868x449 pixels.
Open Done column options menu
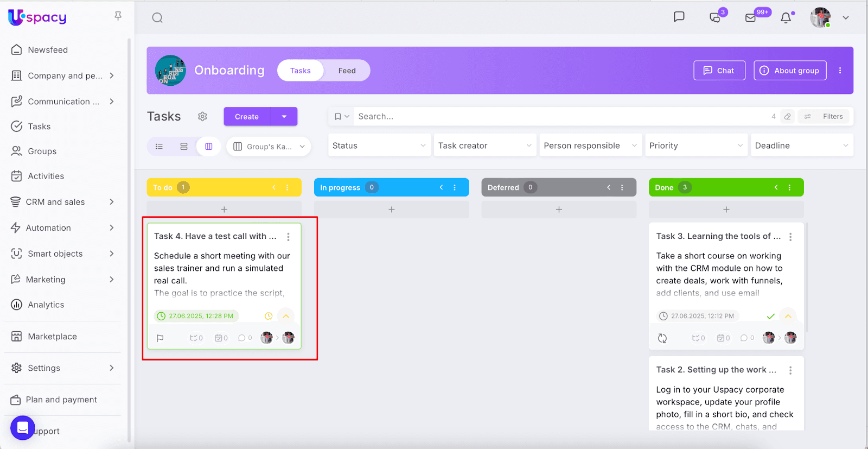[x=789, y=187]
